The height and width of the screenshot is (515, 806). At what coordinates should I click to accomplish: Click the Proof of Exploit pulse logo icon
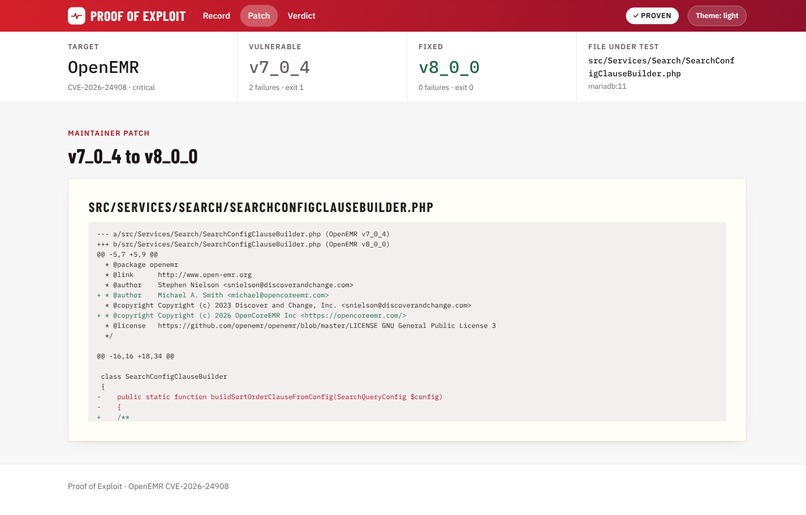pyautogui.click(x=77, y=16)
